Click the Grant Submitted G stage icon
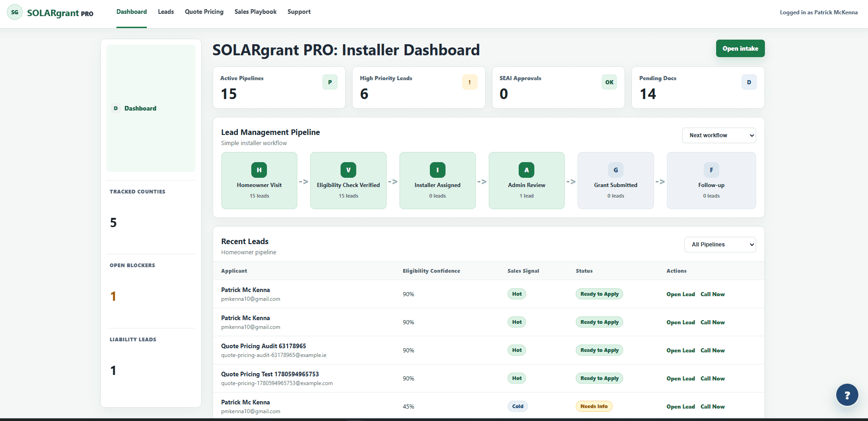The height and width of the screenshot is (421, 868). 616,170
